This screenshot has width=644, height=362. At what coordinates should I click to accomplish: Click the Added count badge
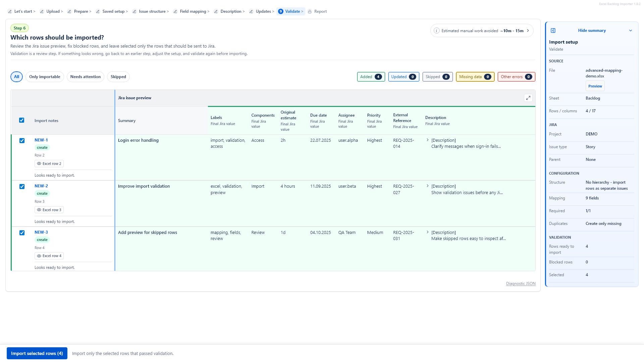pyautogui.click(x=371, y=77)
